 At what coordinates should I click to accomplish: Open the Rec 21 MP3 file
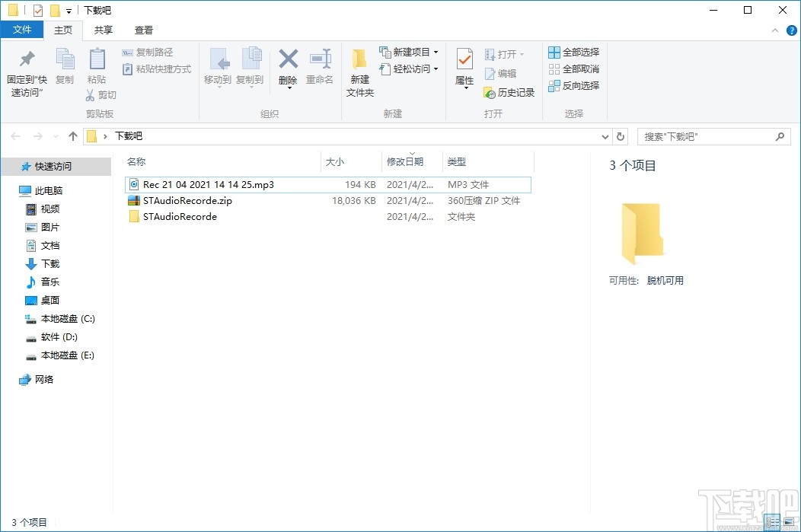pos(205,184)
